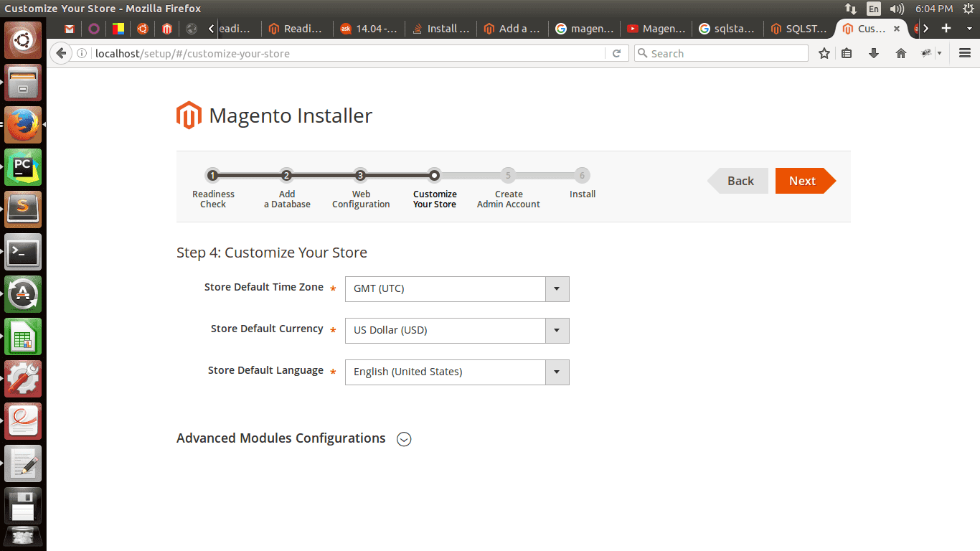Image resolution: width=980 pixels, height=551 pixels.
Task: Open the PDF document viewer launcher icon
Action: tap(23, 421)
